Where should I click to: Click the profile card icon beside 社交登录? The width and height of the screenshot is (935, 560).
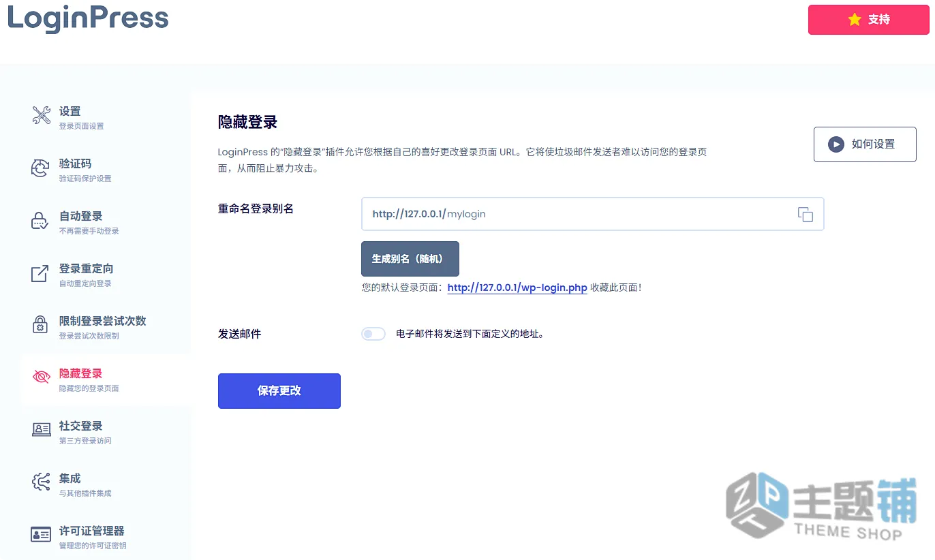[x=41, y=429]
